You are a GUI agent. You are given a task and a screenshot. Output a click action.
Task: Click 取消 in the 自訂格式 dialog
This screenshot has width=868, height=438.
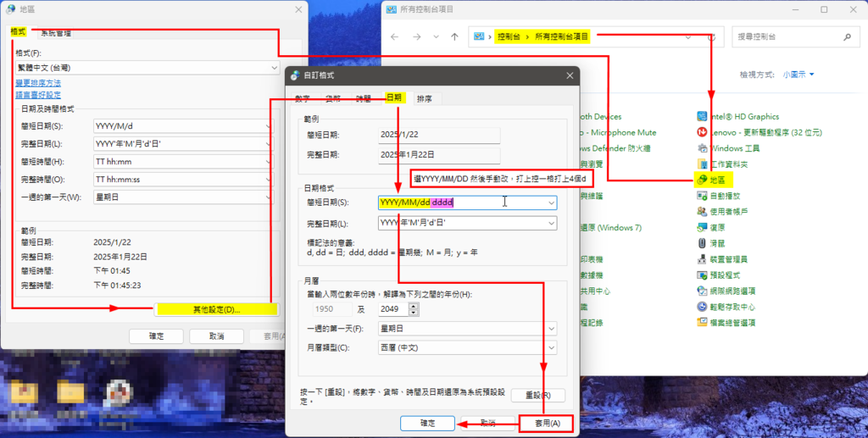487,423
